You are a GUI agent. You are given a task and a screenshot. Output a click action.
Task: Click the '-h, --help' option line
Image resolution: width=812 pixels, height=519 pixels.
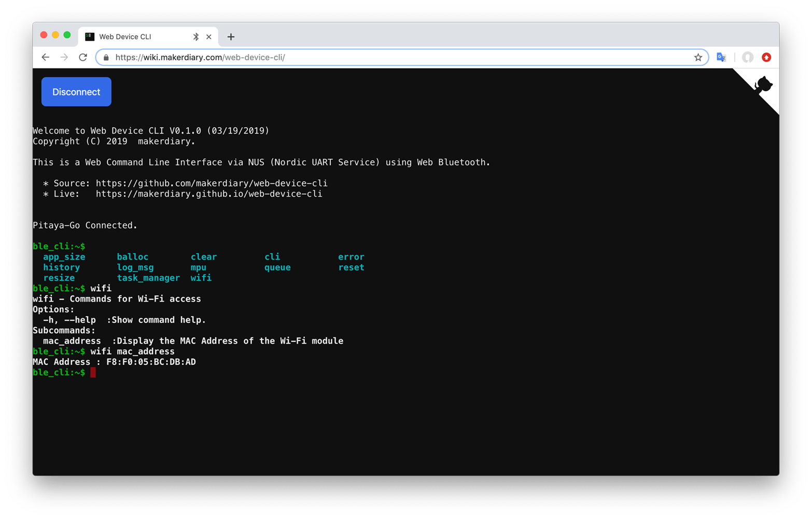(124, 320)
